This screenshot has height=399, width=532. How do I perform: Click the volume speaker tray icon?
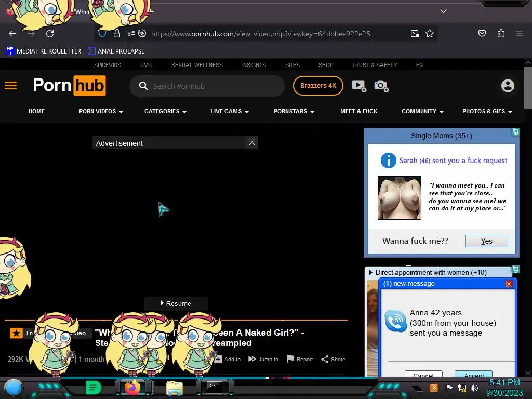click(475, 388)
